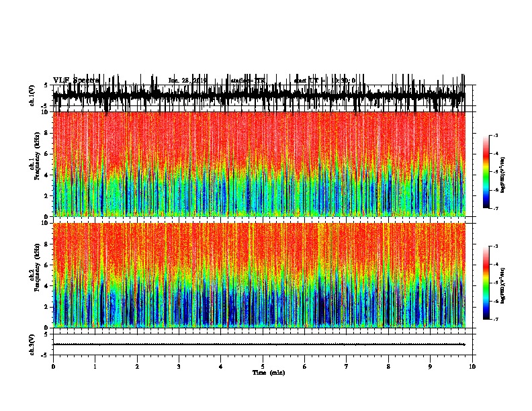
Task: Click the "7" tick on the time axis
Action: point(347,366)
